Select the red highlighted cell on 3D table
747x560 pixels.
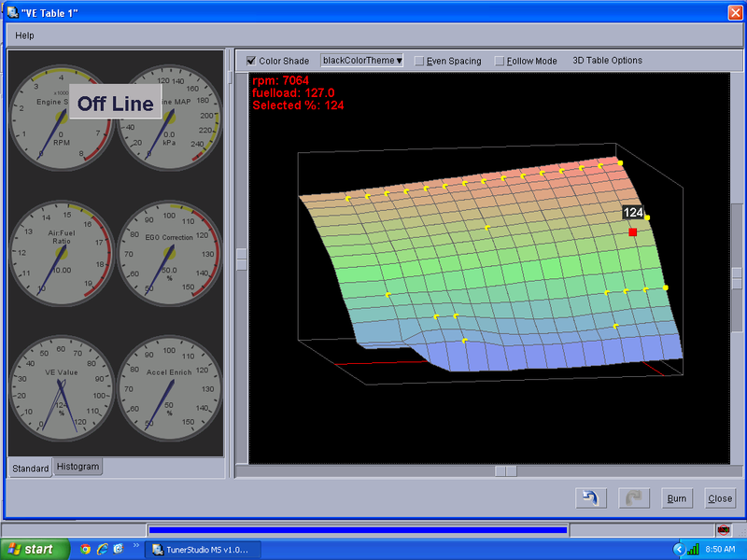point(633,231)
